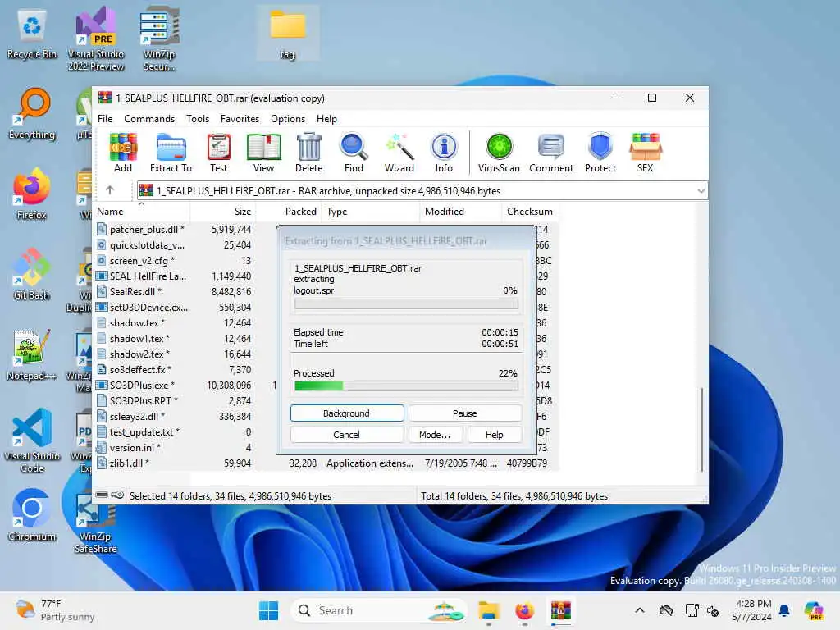This screenshot has height=630, width=840.
Task: Go up one folder level arrow
Action: [x=110, y=190]
